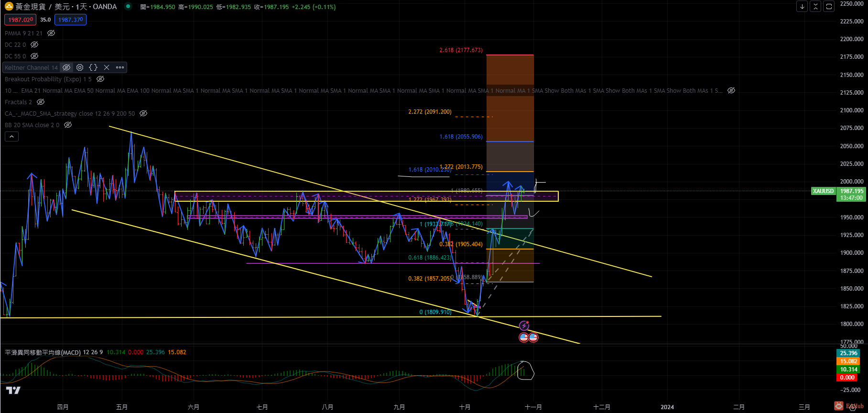The height and width of the screenshot is (413, 868).
Task: Click the red 0.000 MACD axis label
Action: pyautogui.click(x=847, y=378)
